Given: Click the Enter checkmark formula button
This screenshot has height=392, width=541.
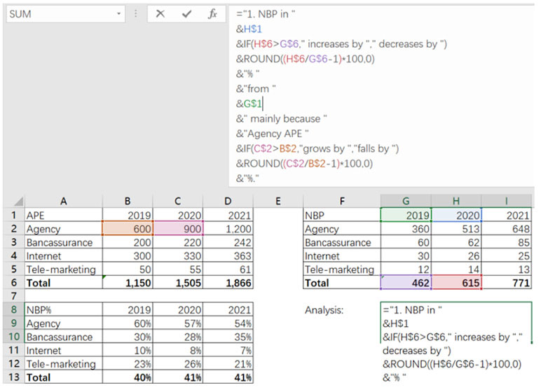Looking at the screenshot, I should pyautogui.click(x=186, y=14).
